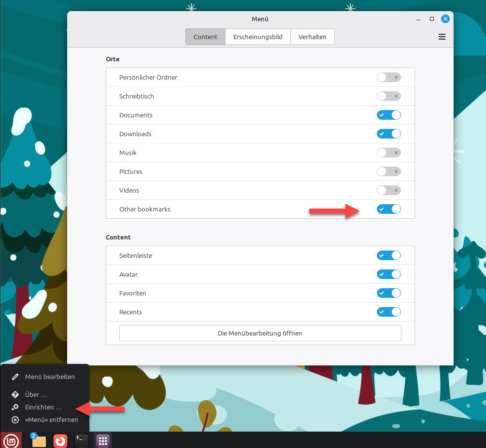Toggle the Recents switch off
The image size is (486, 448).
(x=389, y=312)
